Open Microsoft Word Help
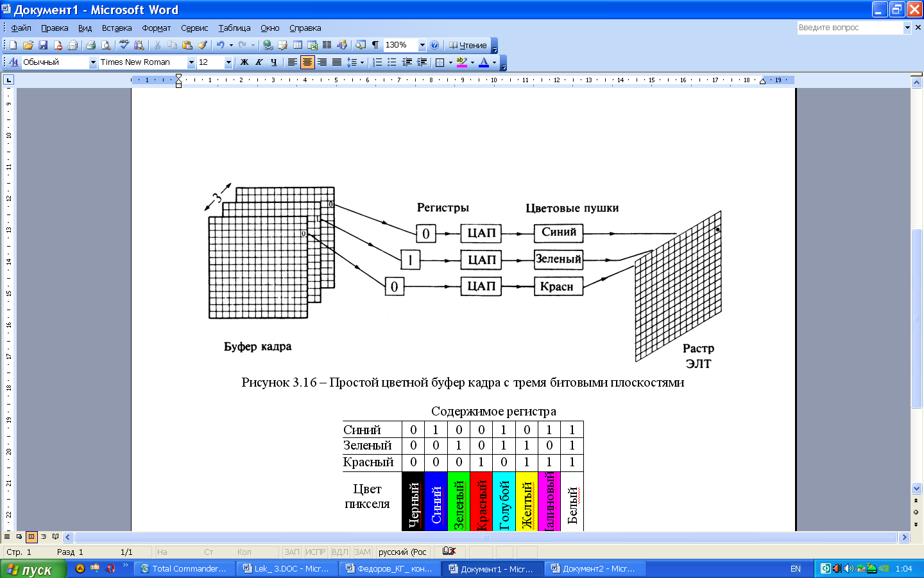The image size is (924, 578). (434, 45)
